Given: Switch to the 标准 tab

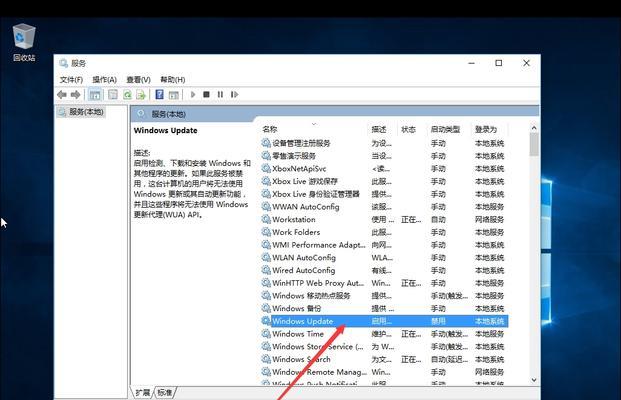Looking at the screenshot, I should click(x=164, y=392).
